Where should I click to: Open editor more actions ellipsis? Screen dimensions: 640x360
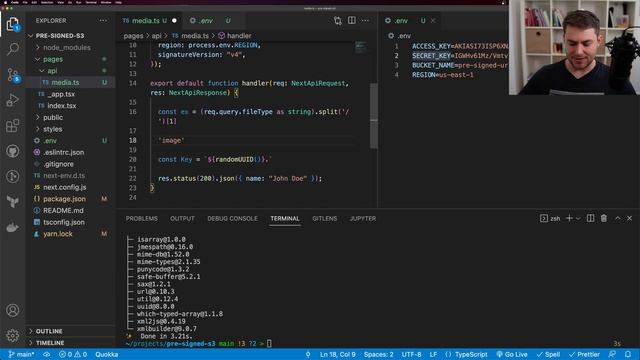[x=365, y=20]
